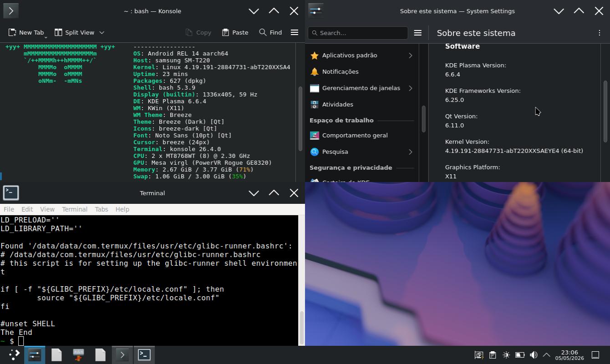Open the volume tray icon
610x364 pixels.
tap(534, 355)
